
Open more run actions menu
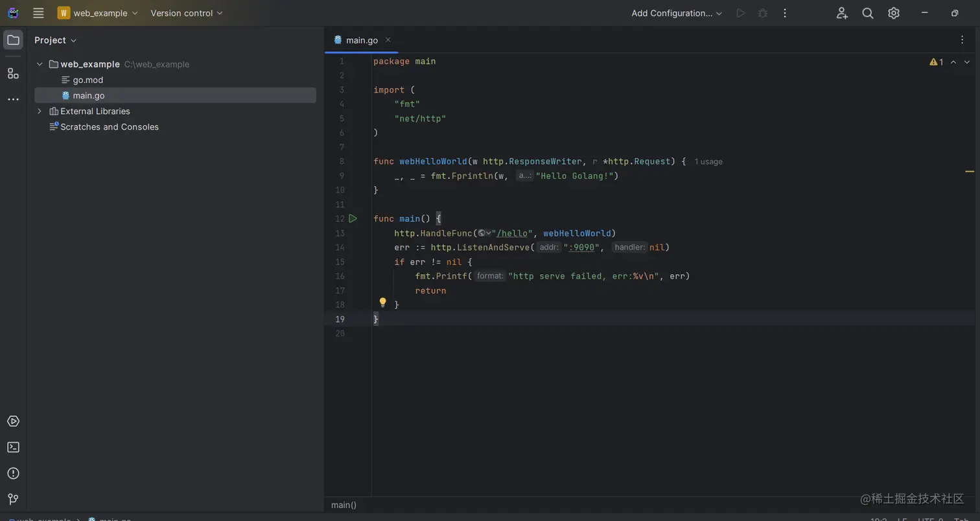point(785,13)
